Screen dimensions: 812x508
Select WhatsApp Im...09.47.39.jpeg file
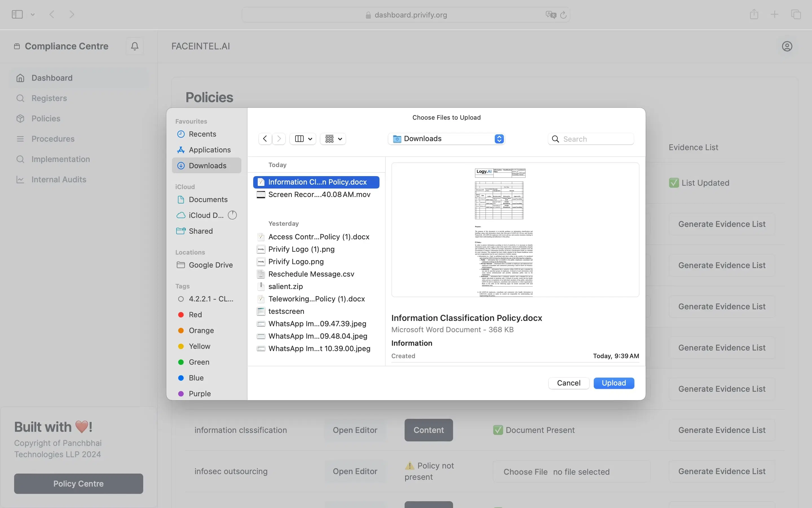pyautogui.click(x=316, y=324)
